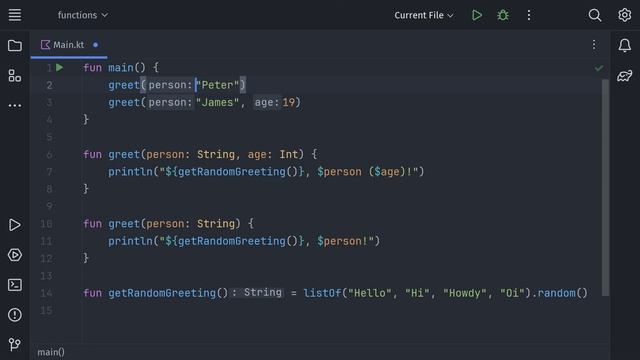This screenshot has width=640, height=360.
Task: Click the "Howdy" string in the list
Action: click(x=465, y=293)
